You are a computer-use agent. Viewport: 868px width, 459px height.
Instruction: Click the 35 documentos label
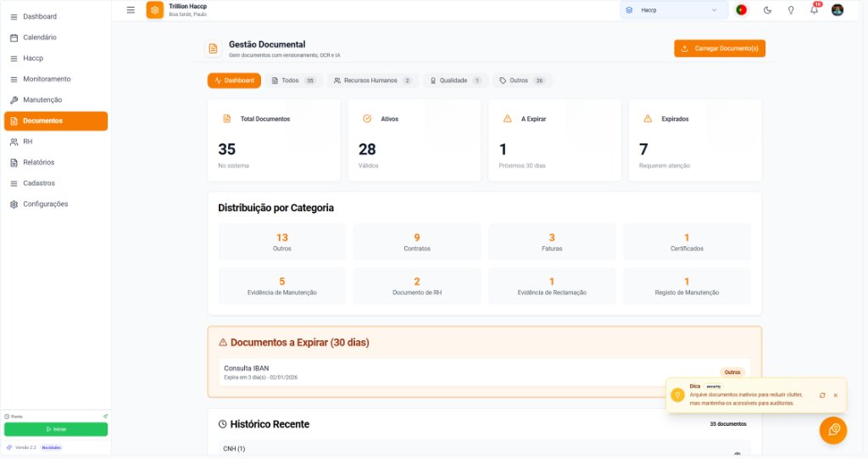point(728,424)
